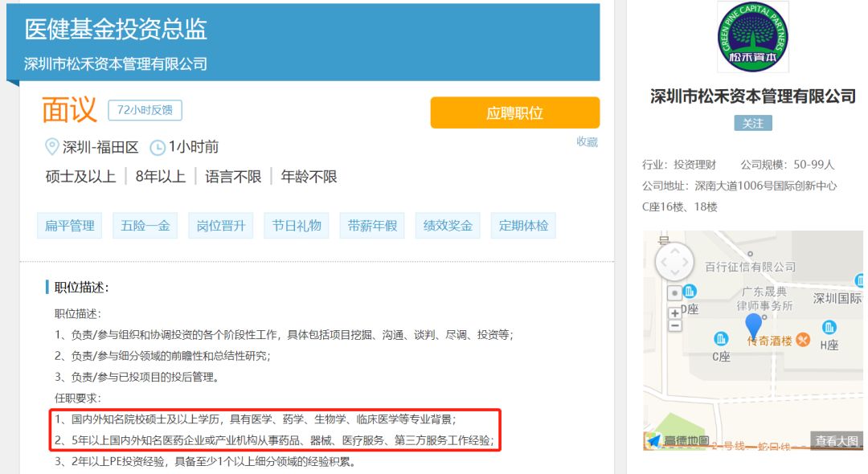This screenshot has height=474, width=868.
Task: Click the 深圳-福田区 location text
Action: [x=100, y=147]
